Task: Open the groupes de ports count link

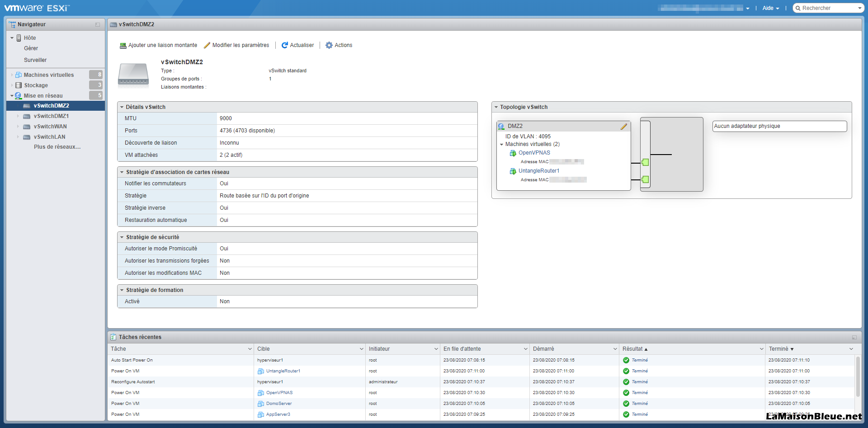Action: coord(270,79)
